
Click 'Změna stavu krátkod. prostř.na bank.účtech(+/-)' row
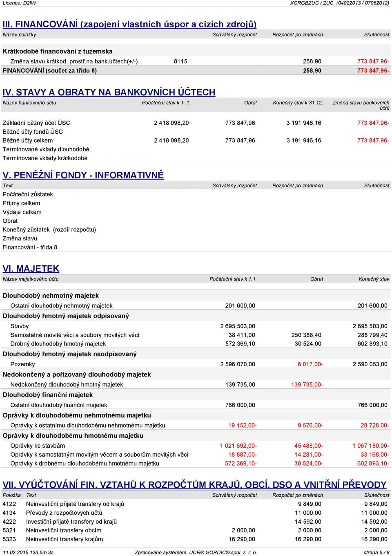tap(196, 61)
